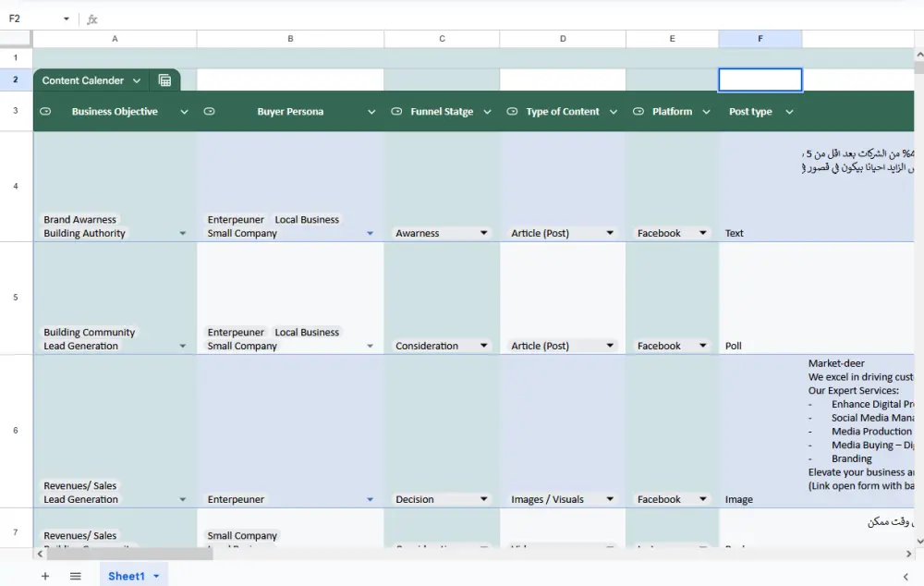This screenshot has height=586, width=924.
Task: Open row 6 Enterpeuner persona dropdown arrow
Action: click(371, 499)
